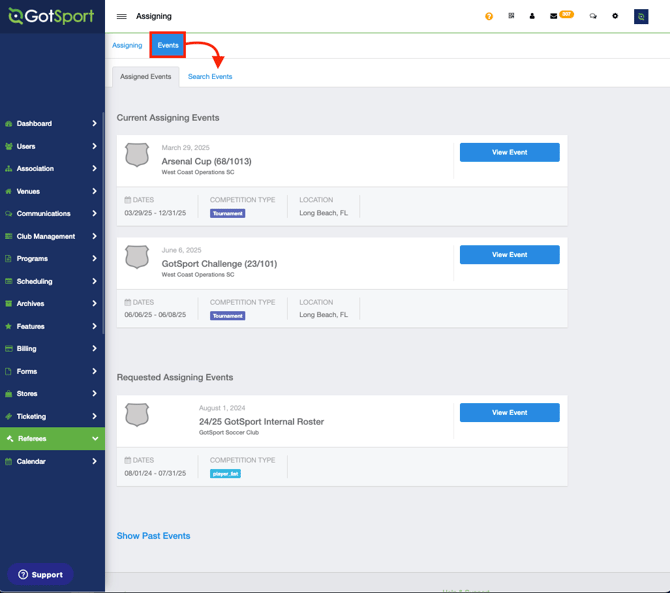The height and width of the screenshot is (593, 670).
Task: Click the Communications sidebar icon
Action: (9, 214)
